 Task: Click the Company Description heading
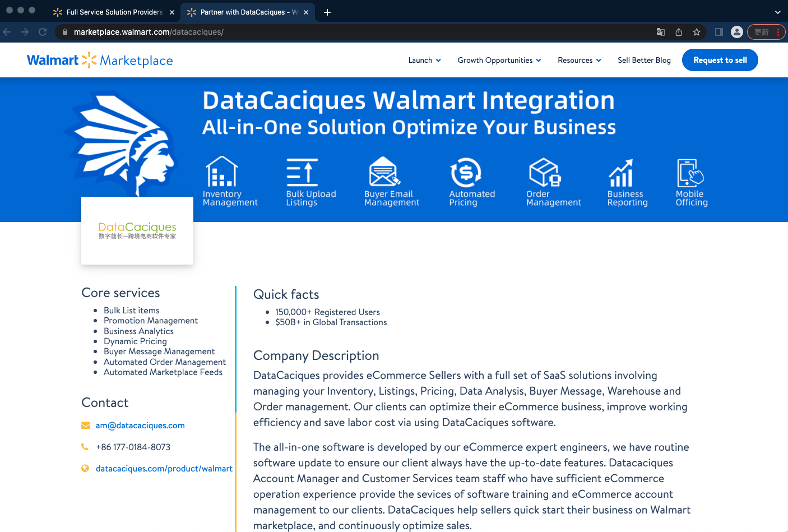tap(316, 355)
